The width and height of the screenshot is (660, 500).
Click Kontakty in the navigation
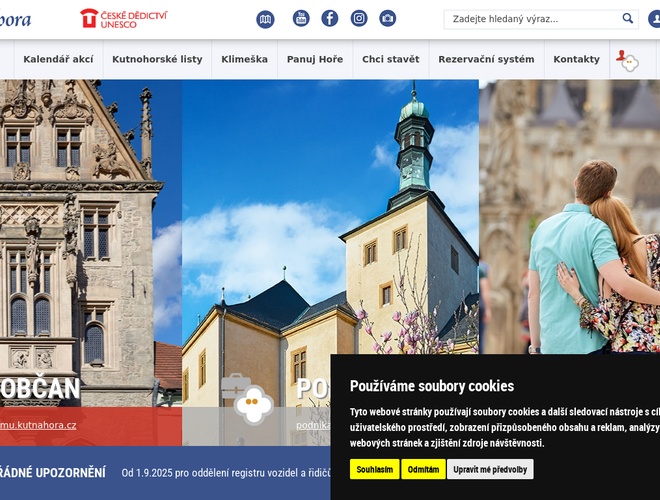pos(576,60)
